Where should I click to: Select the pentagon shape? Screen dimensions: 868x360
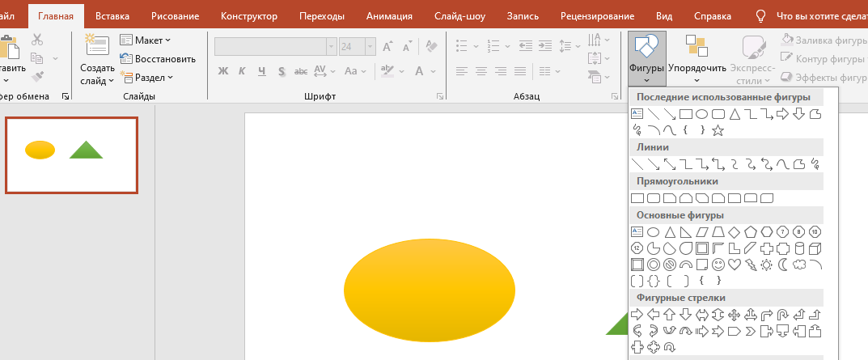point(750,231)
